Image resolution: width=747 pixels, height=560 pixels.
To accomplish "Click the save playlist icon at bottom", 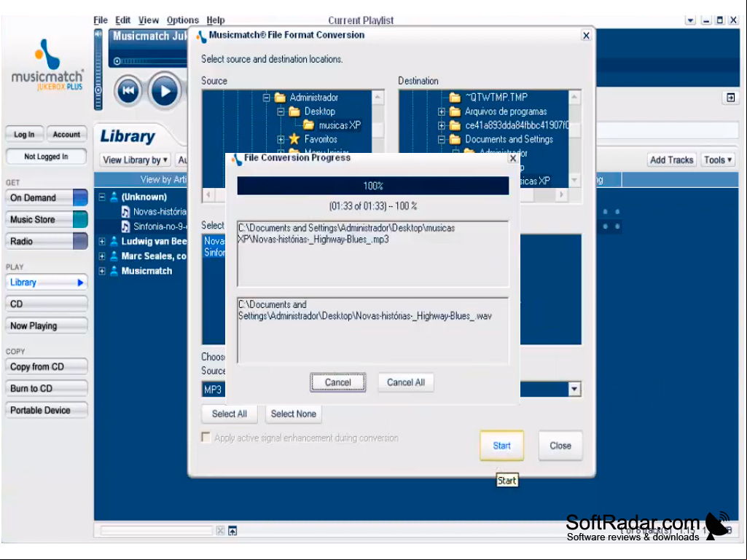I will [232, 530].
